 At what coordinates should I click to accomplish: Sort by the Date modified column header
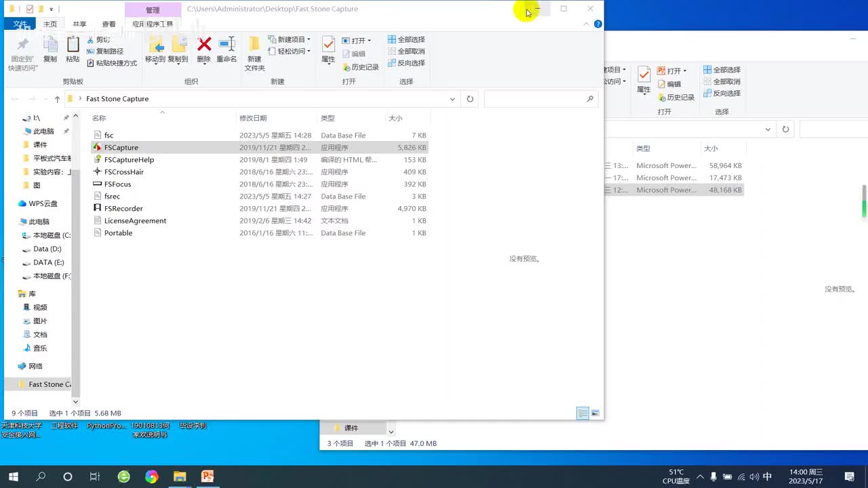(253, 118)
